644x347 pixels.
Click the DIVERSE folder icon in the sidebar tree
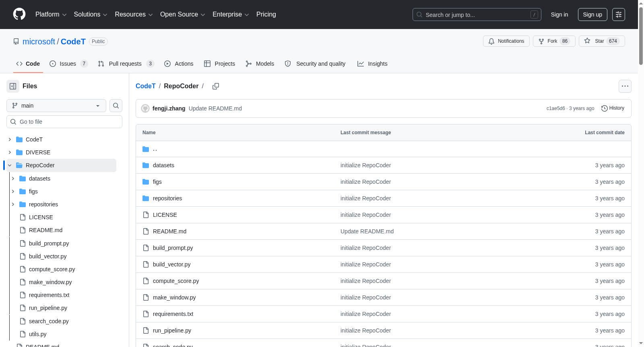(x=19, y=152)
